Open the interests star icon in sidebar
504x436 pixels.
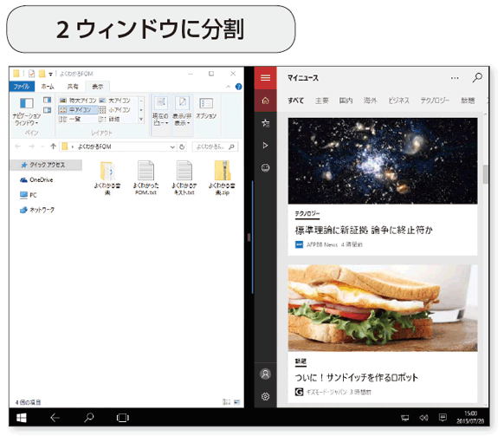coord(265,123)
